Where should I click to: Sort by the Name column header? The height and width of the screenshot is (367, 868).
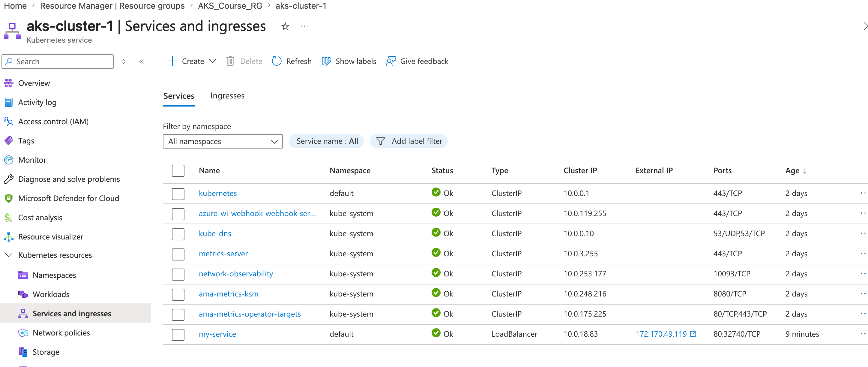click(209, 170)
